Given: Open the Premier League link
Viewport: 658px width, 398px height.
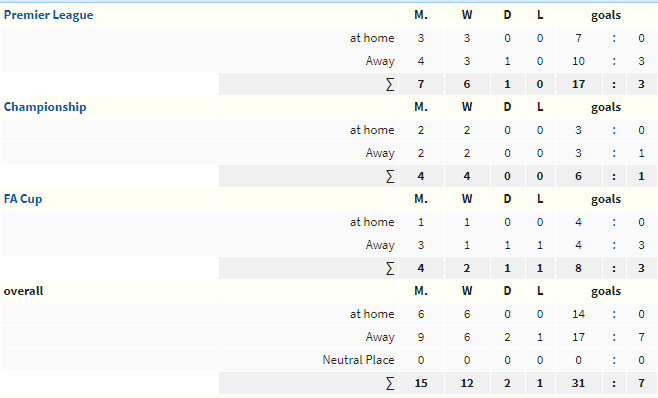Looking at the screenshot, I should pos(48,15).
